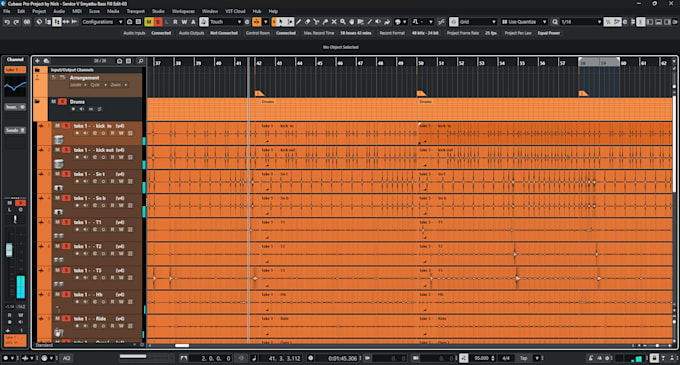Open the Project menu

(39, 11)
